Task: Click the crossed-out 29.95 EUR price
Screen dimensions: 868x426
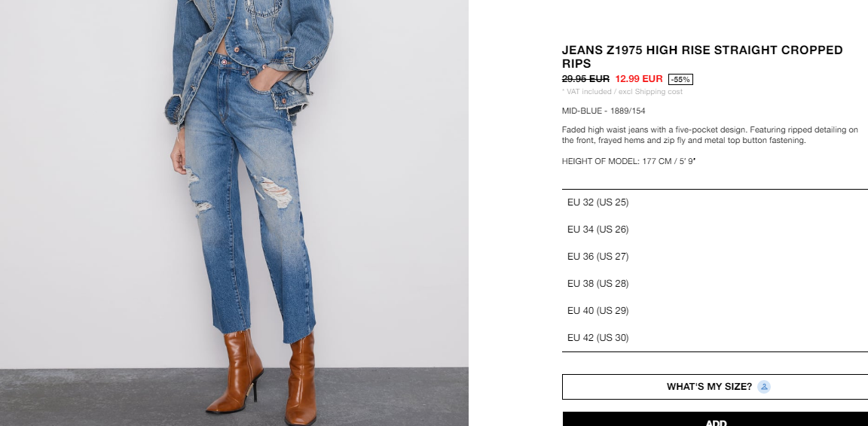Action: pyautogui.click(x=585, y=79)
